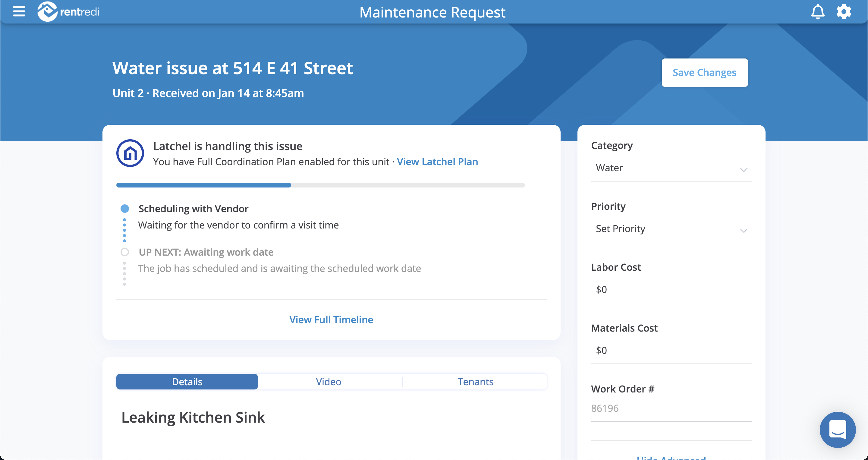Viewport: 868px width, 460px height.
Task: Click the 'Materials Cost' label
Action: click(x=624, y=328)
